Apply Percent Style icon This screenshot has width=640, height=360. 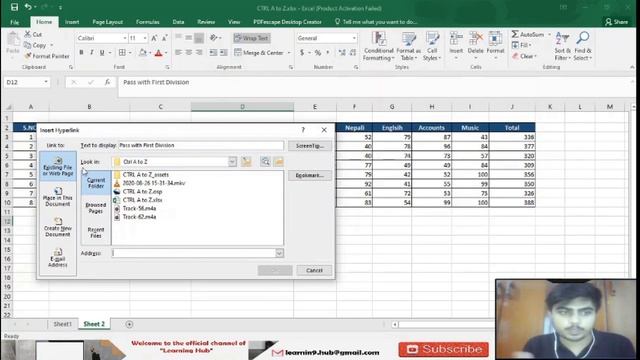click(x=318, y=53)
